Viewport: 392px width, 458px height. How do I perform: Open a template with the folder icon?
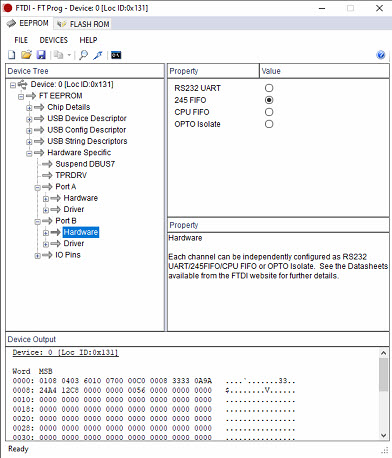pos(26,55)
